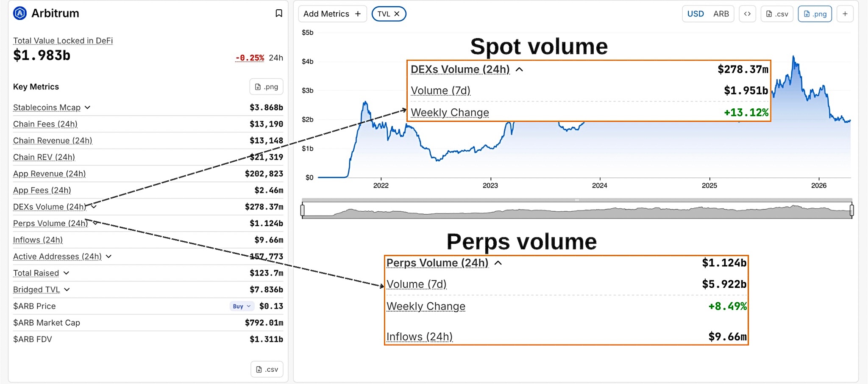
Task: Remove the TVL metric chip
Action: coord(397,14)
